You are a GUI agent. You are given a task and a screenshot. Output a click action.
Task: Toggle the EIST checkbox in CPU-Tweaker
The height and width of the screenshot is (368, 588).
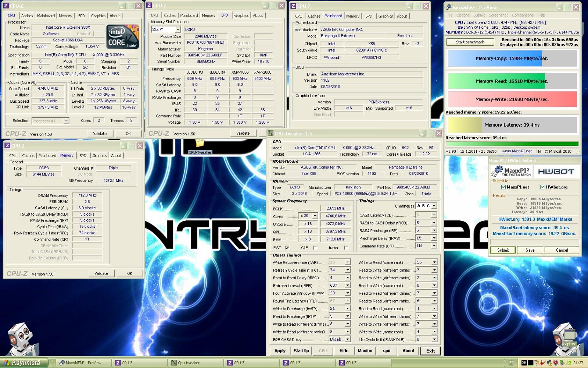pos(287,248)
